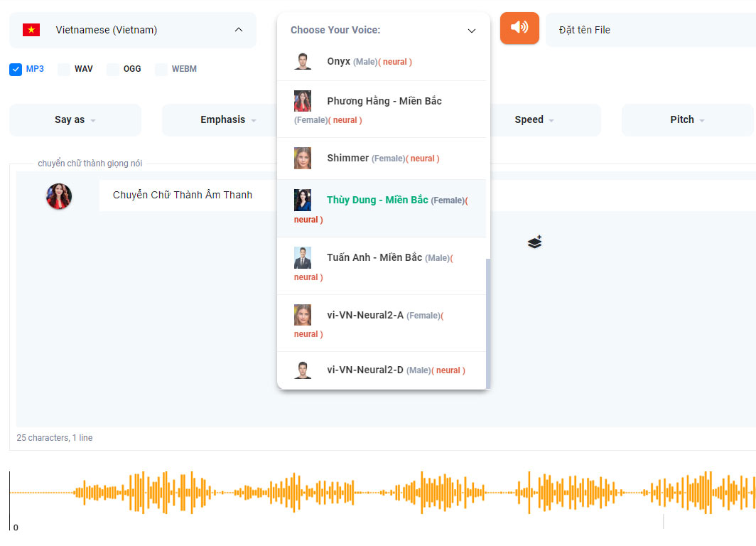The image size is (756, 546).
Task: Enable the WAV format checkbox
Action: point(64,69)
